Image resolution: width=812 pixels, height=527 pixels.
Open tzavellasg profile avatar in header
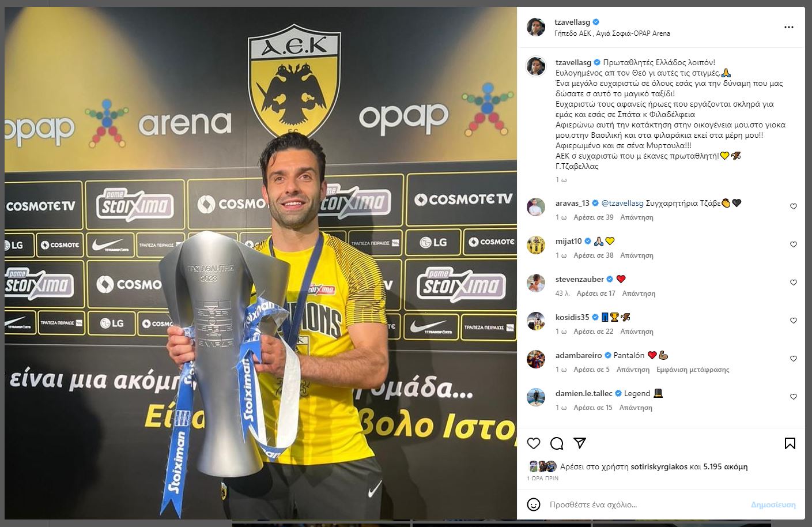(536, 27)
